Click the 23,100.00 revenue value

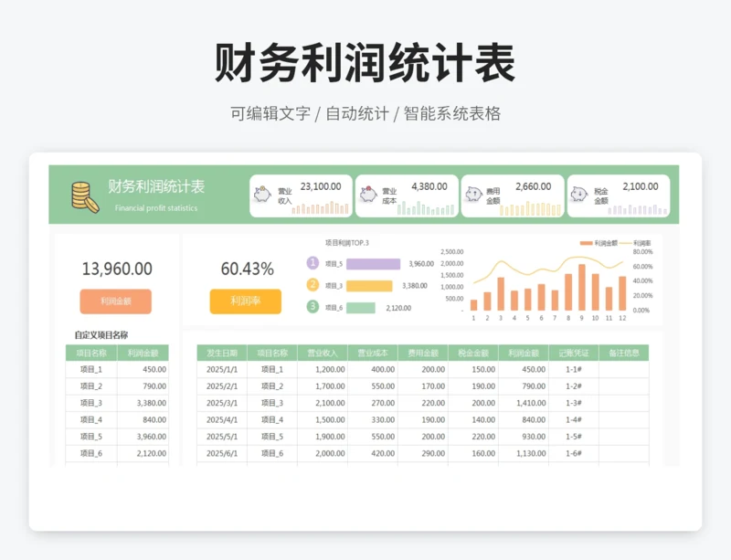pos(321,186)
